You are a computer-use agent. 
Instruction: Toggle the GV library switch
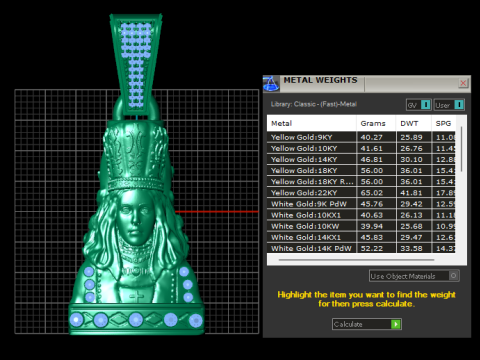coord(419,105)
